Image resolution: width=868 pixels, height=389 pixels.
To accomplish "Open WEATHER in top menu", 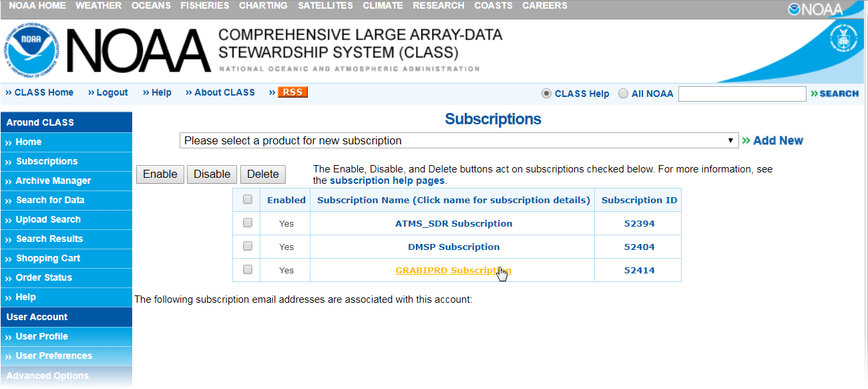I will (x=99, y=5).
